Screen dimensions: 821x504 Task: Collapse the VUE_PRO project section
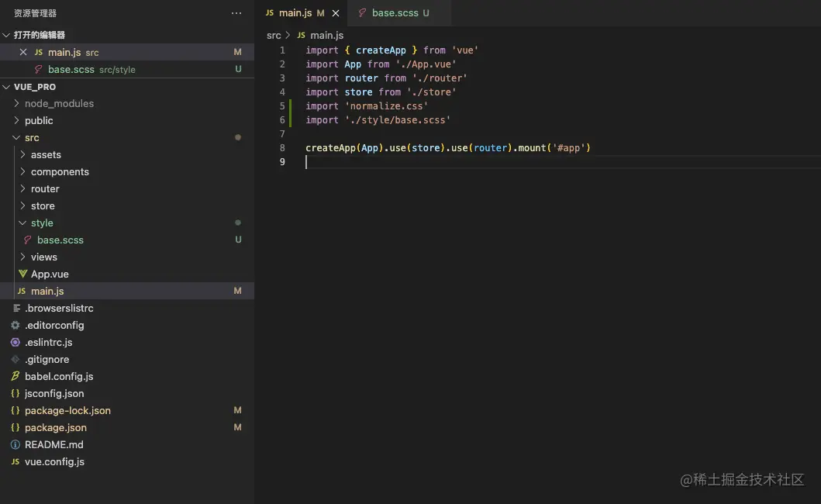(6, 86)
